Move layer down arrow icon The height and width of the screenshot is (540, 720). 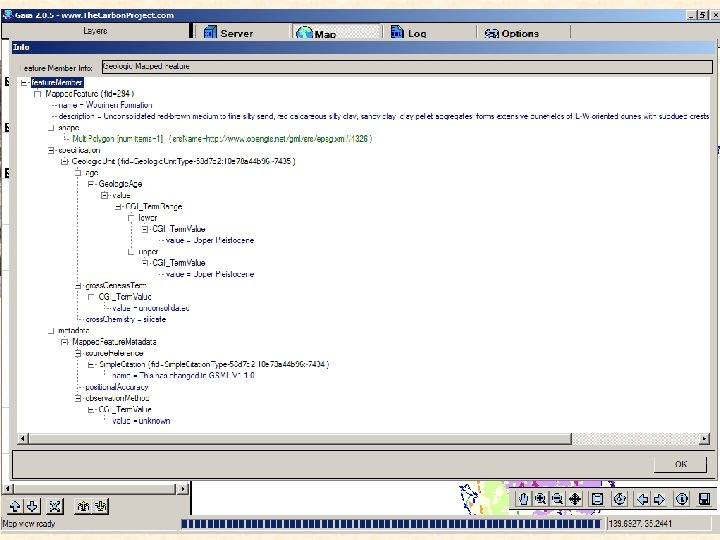click(x=32, y=506)
